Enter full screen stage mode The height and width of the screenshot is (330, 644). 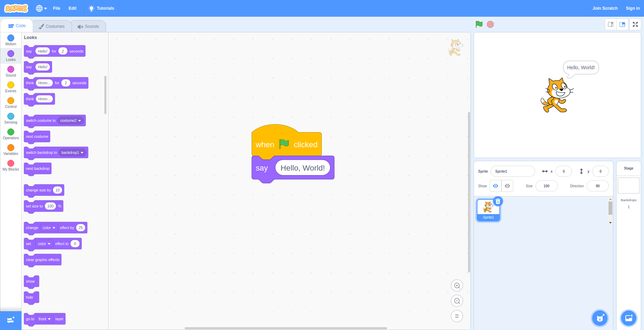click(635, 24)
